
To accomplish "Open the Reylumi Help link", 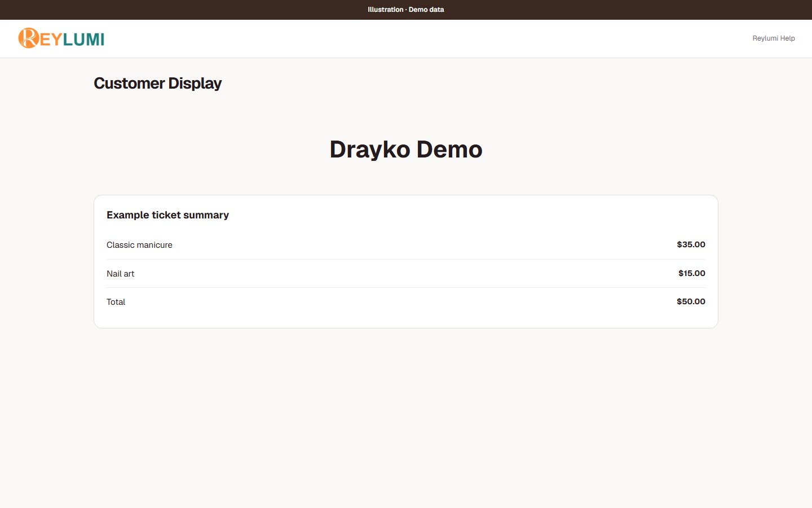I will [774, 38].
